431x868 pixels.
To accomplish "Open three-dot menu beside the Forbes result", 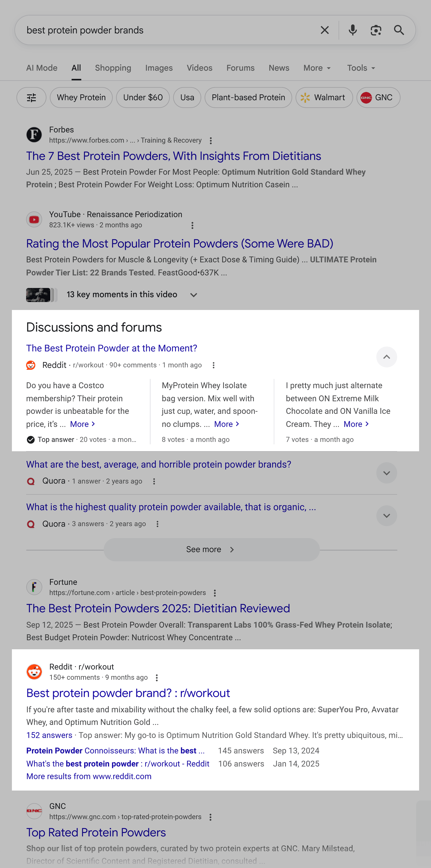I will 211,141.
